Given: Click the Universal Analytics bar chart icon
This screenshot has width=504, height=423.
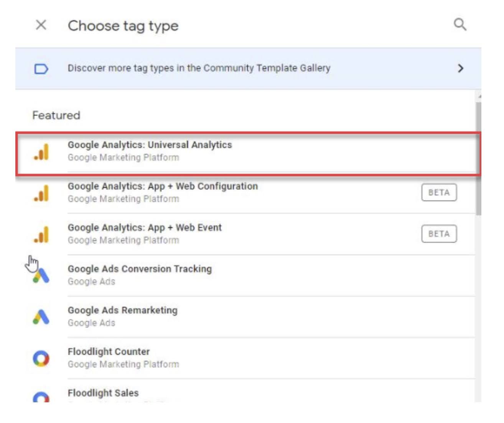Looking at the screenshot, I should click(41, 152).
